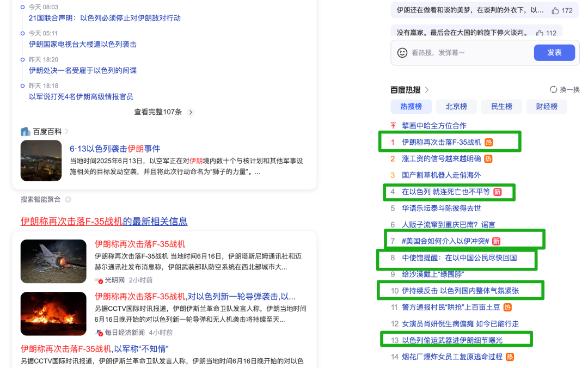Open hot search 警方通报村民"哄抢"上百亩土豆
588x368 pixels.
[451, 308]
